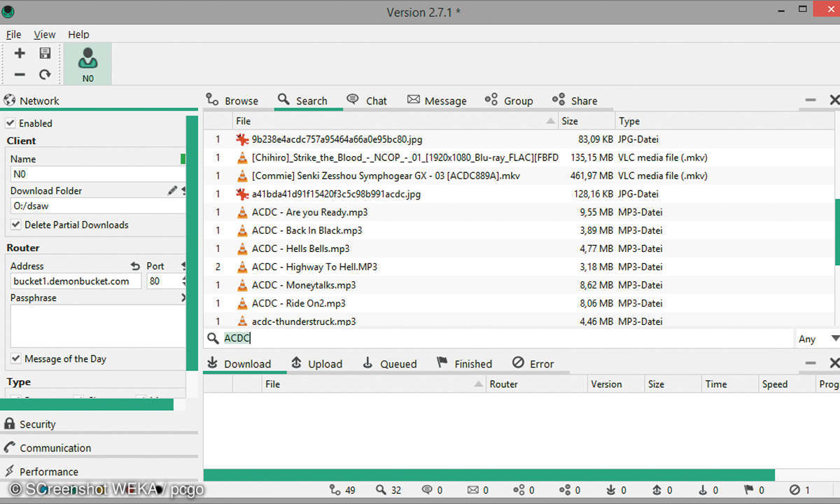Minimize the transfer panel with its dash icon
Image resolution: width=840 pixels, height=504 pixels.
[811, 363]
